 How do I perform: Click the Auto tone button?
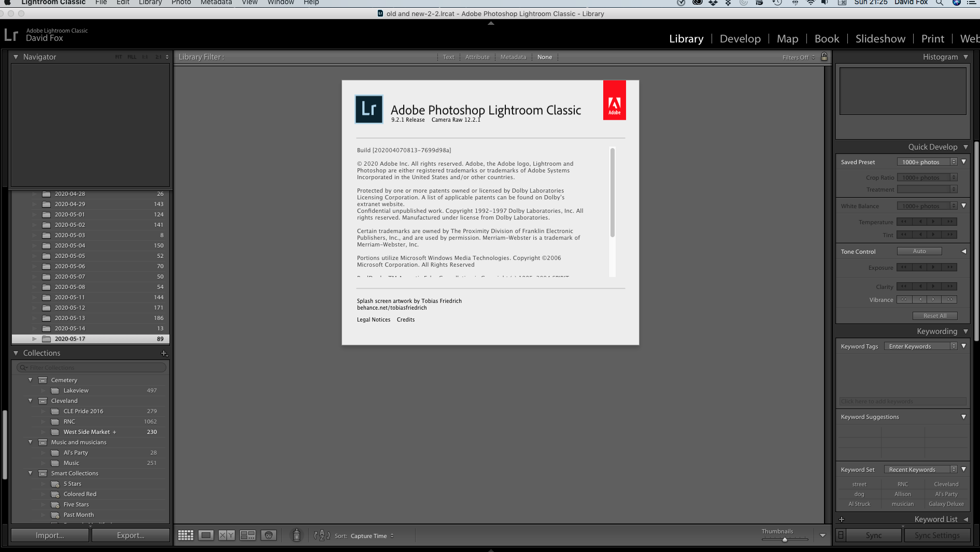coord(919,251)
